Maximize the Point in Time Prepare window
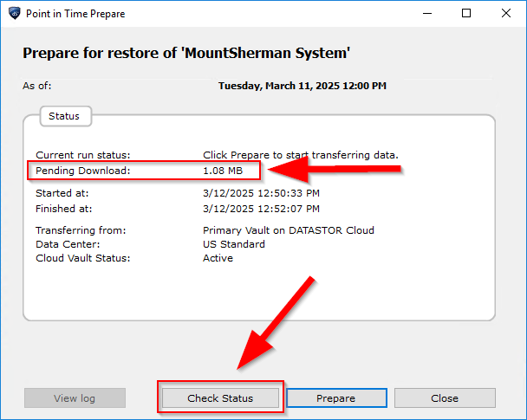The height and width of the screenshot is (420, 527). pyautogui.click(x=466, y=14)
